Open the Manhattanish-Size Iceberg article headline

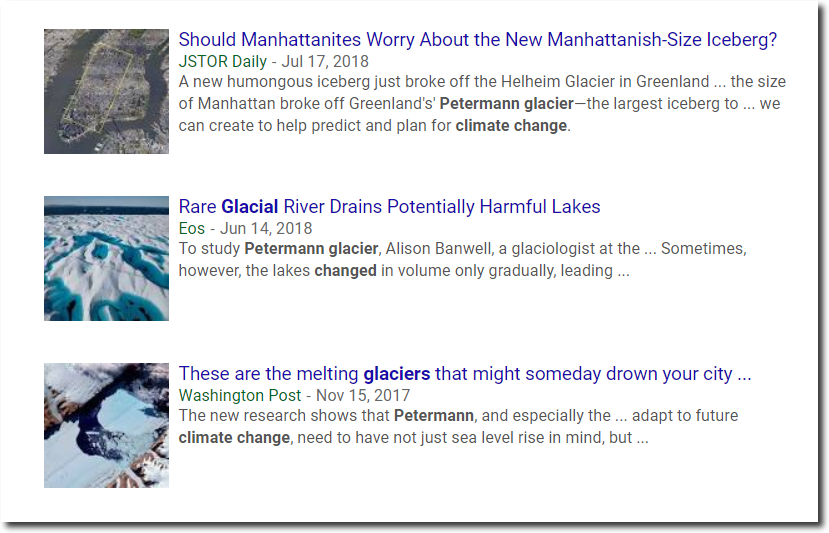click(x=477, y=40)
